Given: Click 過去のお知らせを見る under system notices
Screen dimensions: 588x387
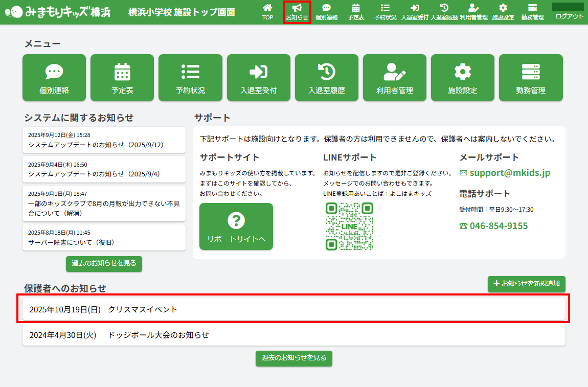Looking at the screenshot, I should tap(104, 263).
